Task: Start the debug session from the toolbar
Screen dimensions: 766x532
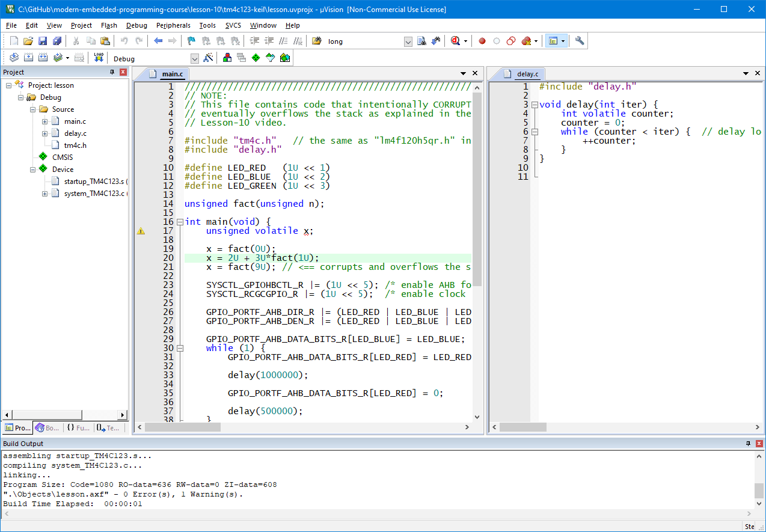Action: click(456, 41)
